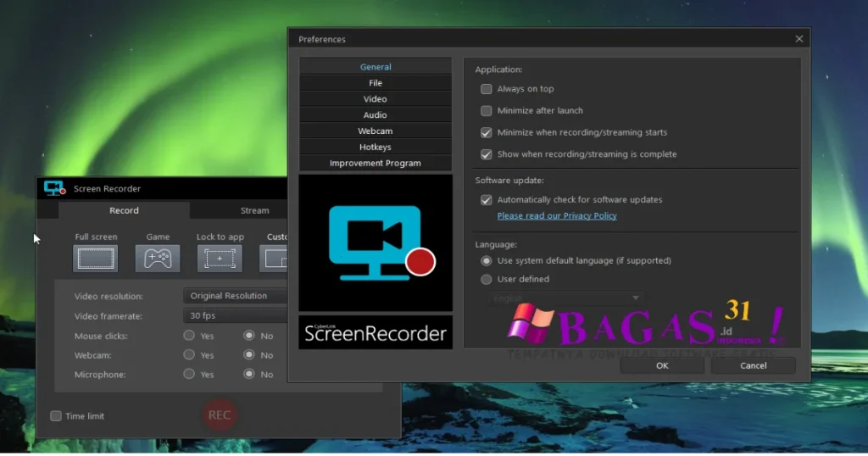Set Mouse clicks to Yes
The image size is (868, 456).
pyautogui.click(x=189, y=336)
